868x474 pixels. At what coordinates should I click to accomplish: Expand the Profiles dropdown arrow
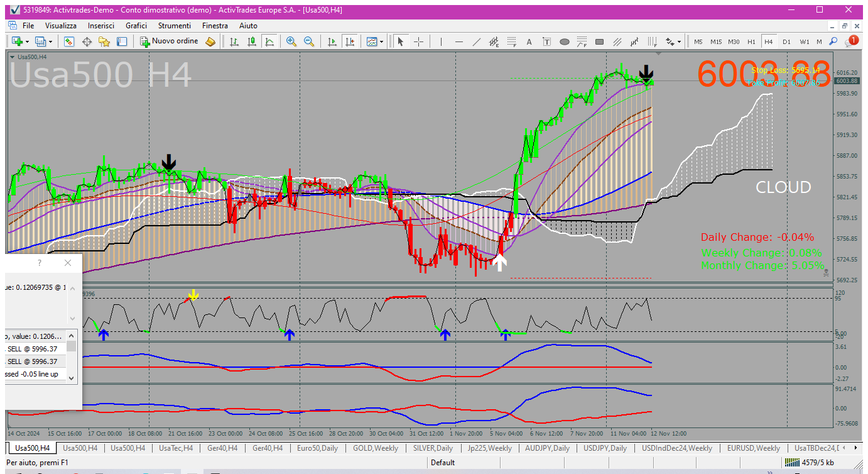pos(51,41)
